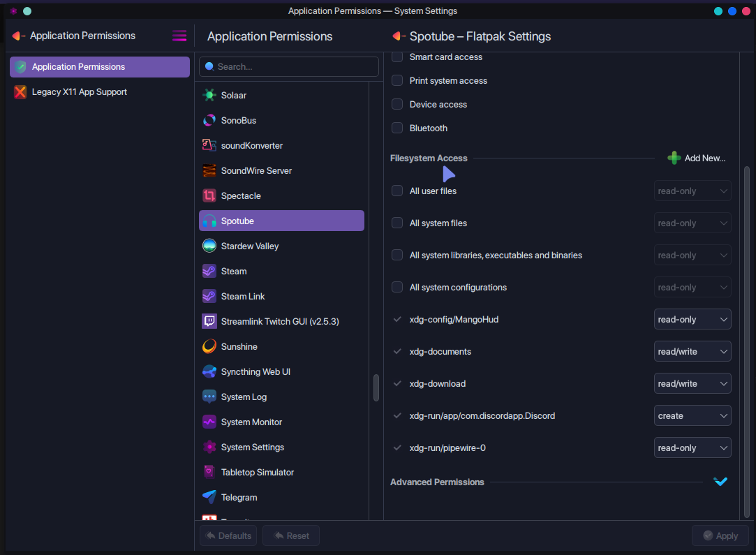This screenshot has height=555, width=756.
Task: Enable Print system access checkbox
Action: [x=397, y=80]
